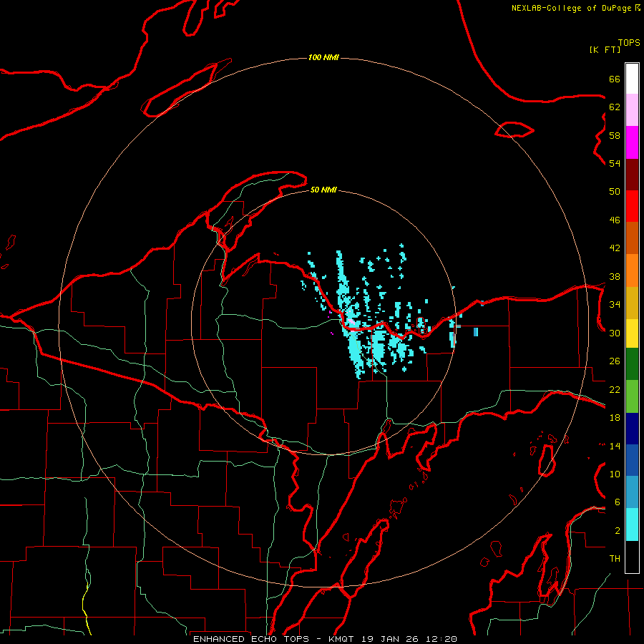Viewport: 644px width, 644px height.
Task: Click the legend value 26
Action: pos(615,361)
